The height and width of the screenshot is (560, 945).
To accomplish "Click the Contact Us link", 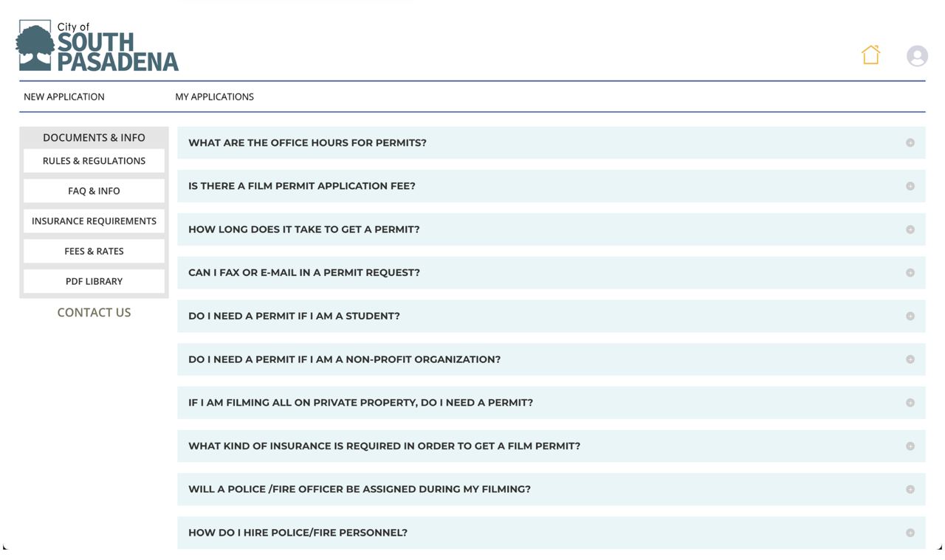I will click(94, 313).
